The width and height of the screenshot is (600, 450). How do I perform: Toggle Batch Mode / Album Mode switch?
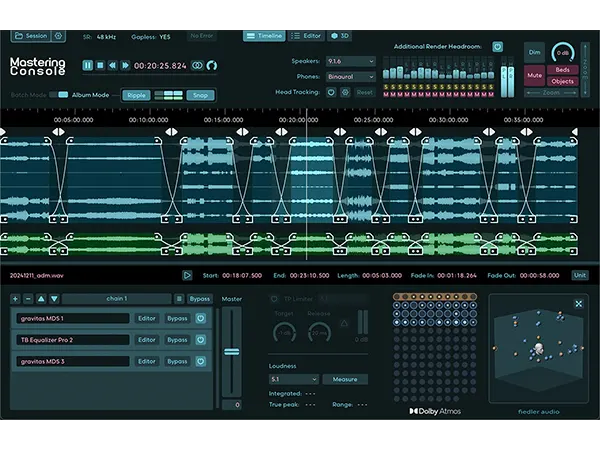tap(60, 95)
